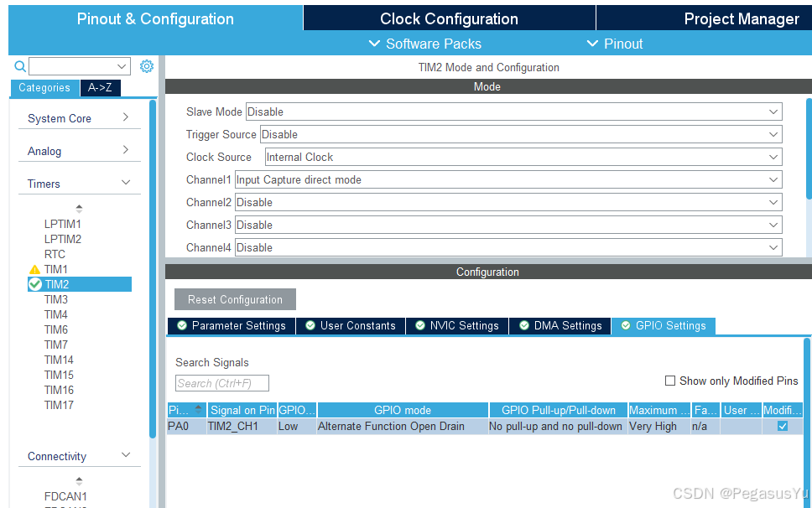Open the Channel1 dropdown
Screen dimensions: 812x508
pos(508,180)
